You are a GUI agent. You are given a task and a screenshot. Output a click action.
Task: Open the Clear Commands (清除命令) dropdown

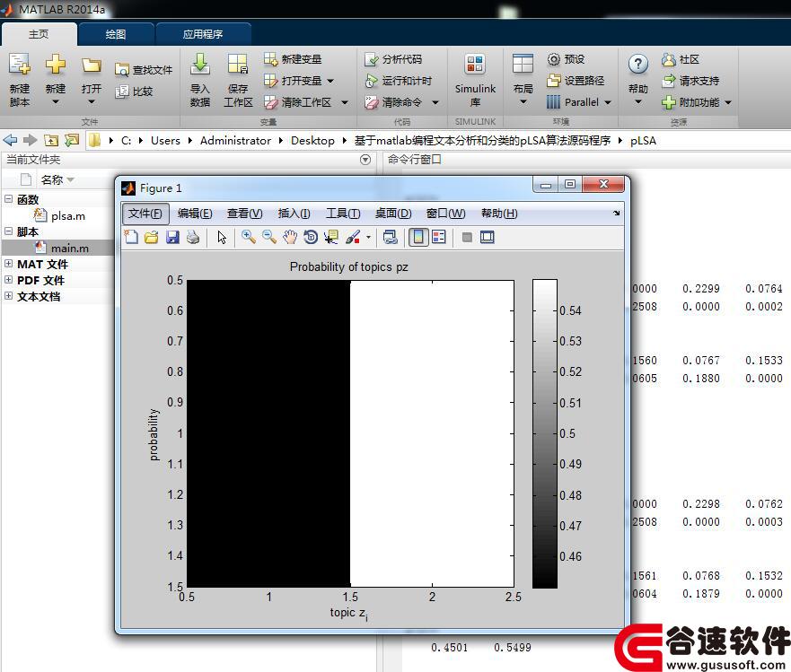coord(435,102)
